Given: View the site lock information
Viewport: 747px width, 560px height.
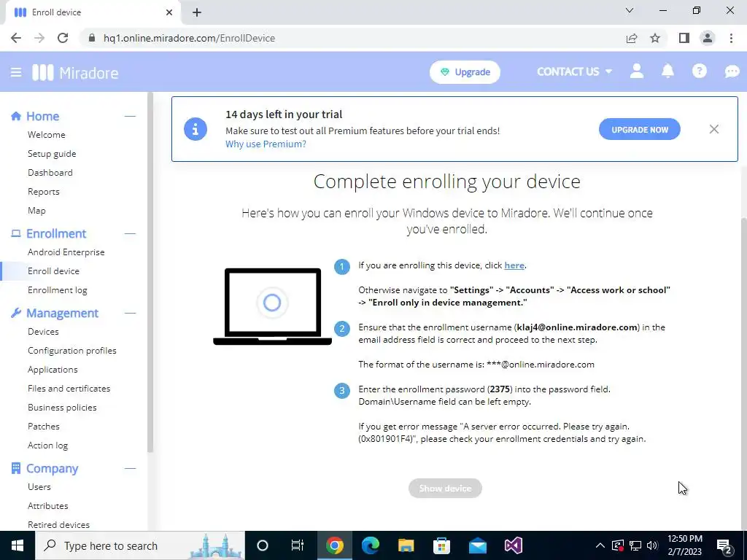Looking at the screenshot, I should (93, 38).
